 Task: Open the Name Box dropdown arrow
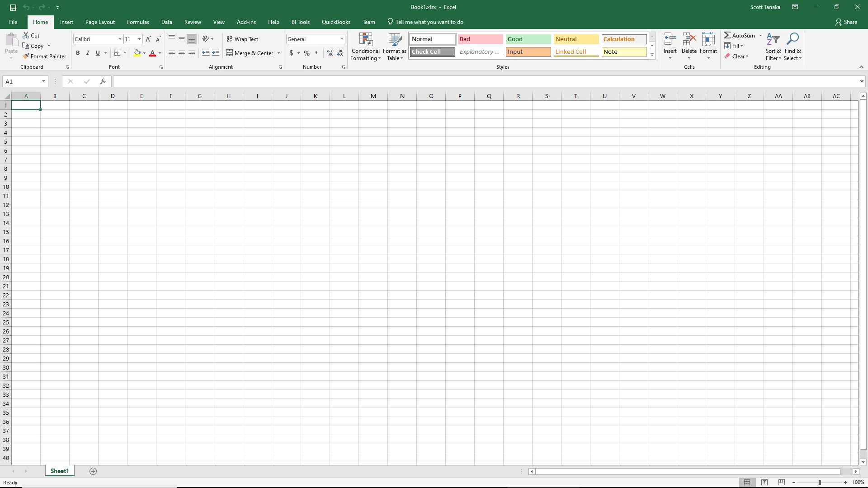43,81
